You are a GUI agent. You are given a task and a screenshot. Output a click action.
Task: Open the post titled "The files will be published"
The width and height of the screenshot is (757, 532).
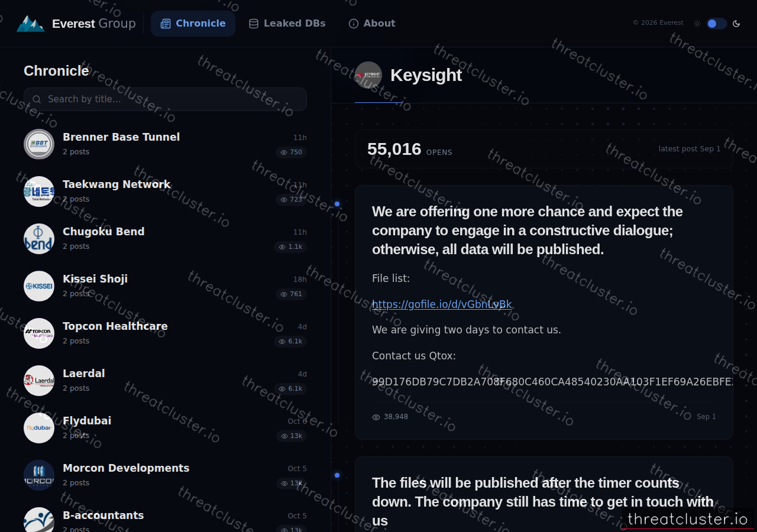543,502
